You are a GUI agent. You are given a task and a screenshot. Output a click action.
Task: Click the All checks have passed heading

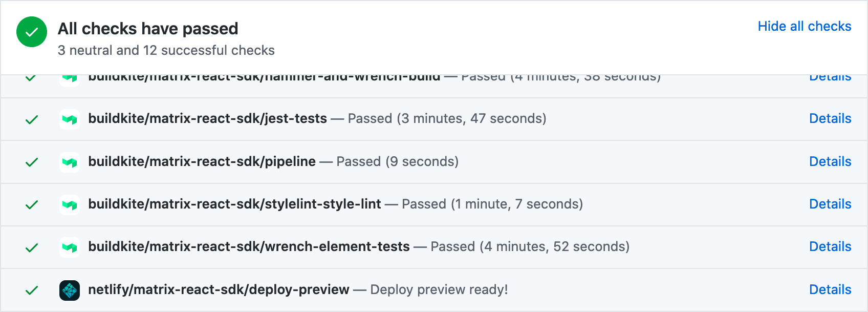pyautogui.click(x=148, y=29)
